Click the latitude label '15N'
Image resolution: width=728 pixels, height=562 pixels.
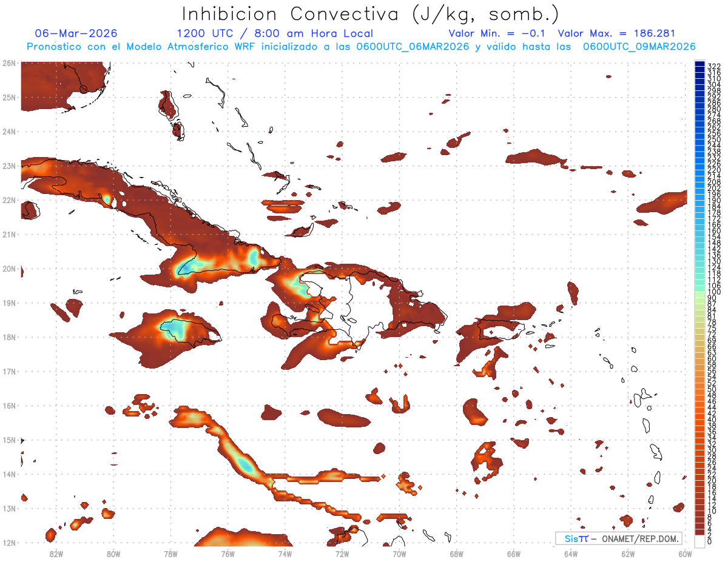pyautogui.click(x=9, y=440)
